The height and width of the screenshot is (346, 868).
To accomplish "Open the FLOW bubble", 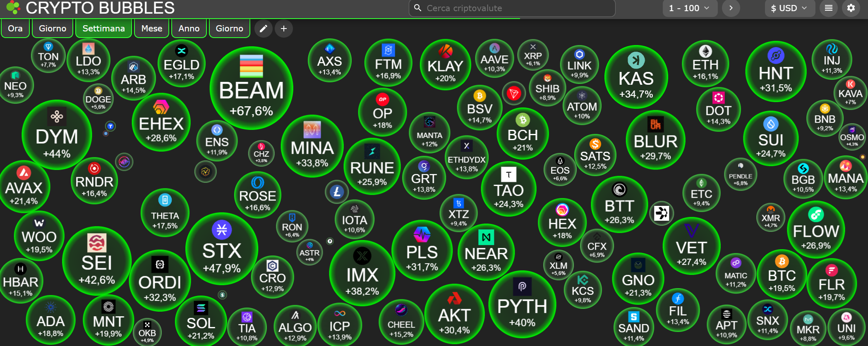I will pyautogui.click(x=816, y=229).
